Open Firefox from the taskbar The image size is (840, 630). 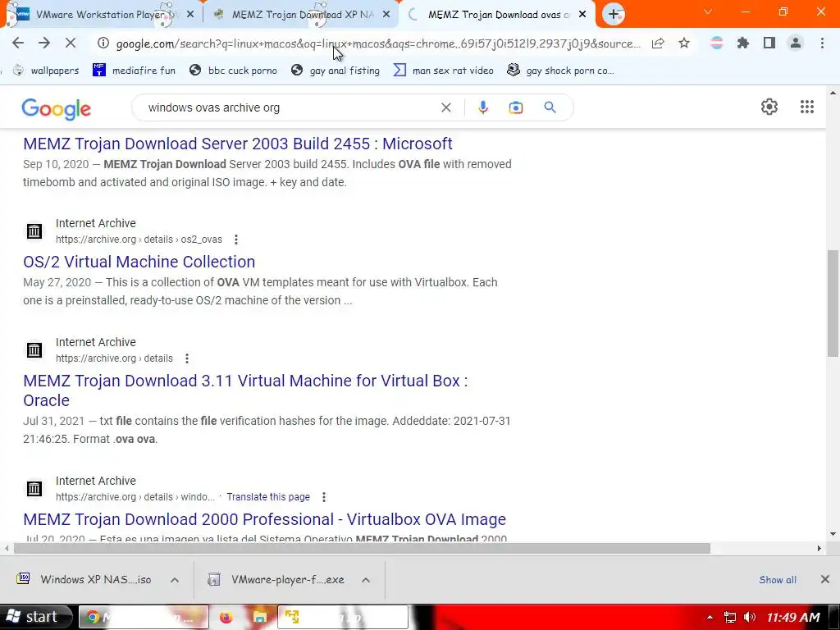(x=226, y=617)
